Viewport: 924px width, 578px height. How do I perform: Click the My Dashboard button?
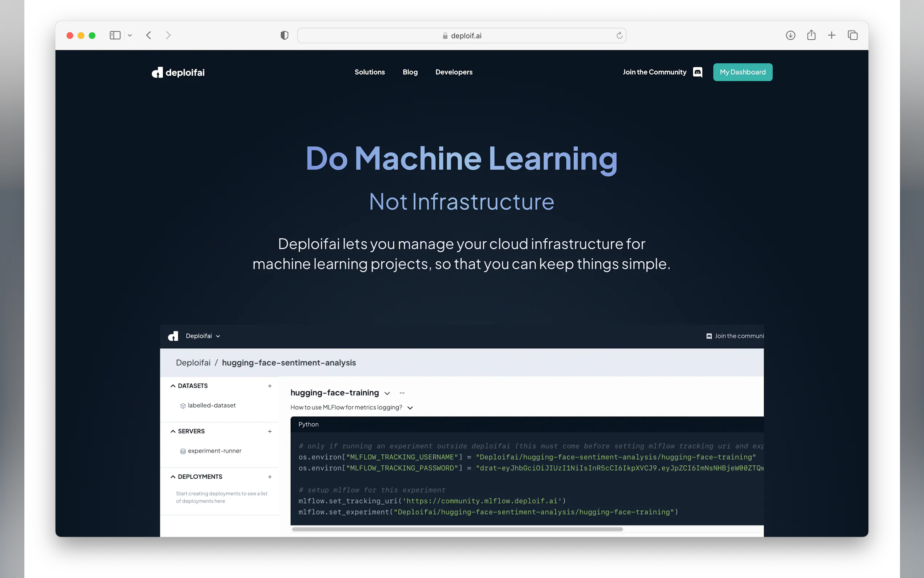coord(742,72)
